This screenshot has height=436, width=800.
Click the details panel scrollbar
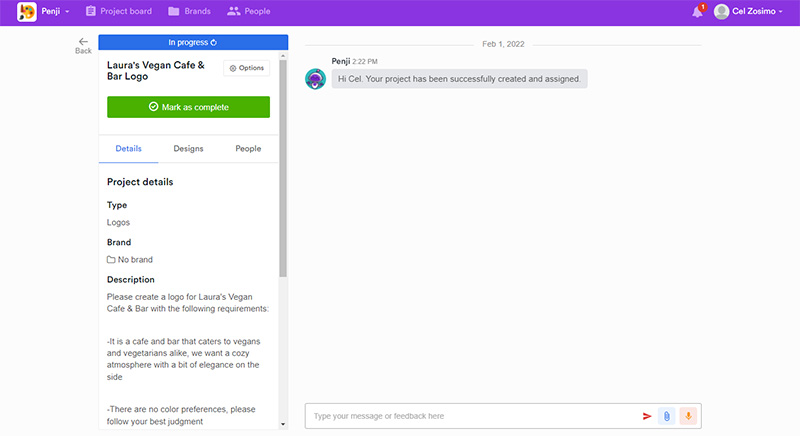283,168
